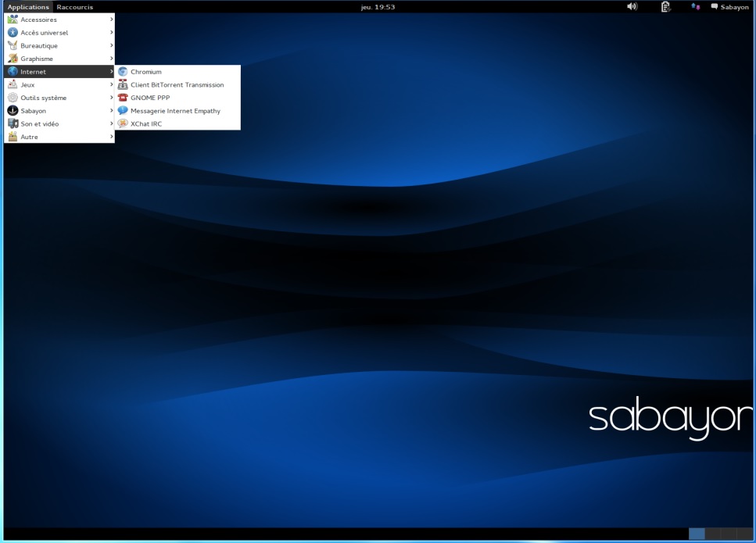Click the Son et vidéo multimedia icon

tap(13, 123)
